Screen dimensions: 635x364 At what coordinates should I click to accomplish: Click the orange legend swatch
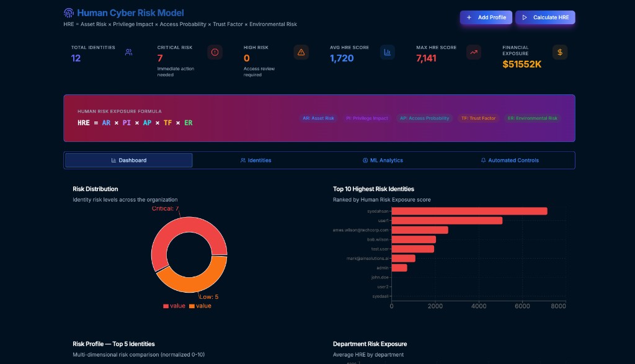click(x=192, y=306)
